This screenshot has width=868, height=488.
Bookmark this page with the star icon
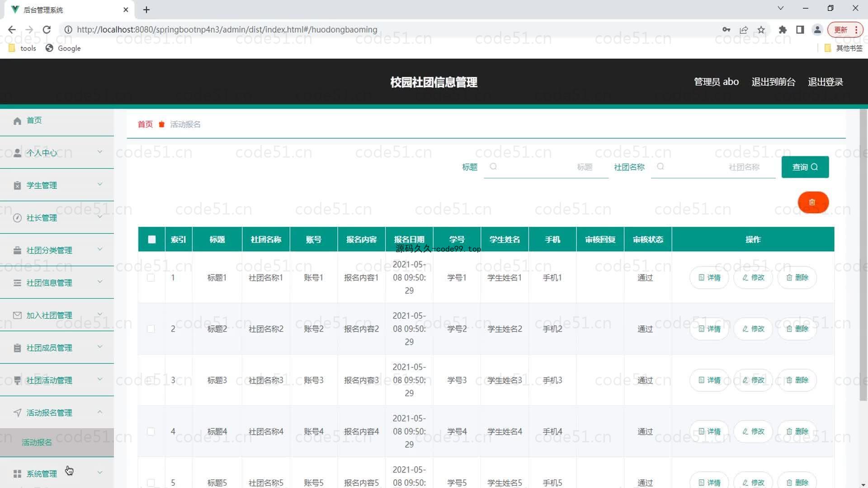(761, 29)
